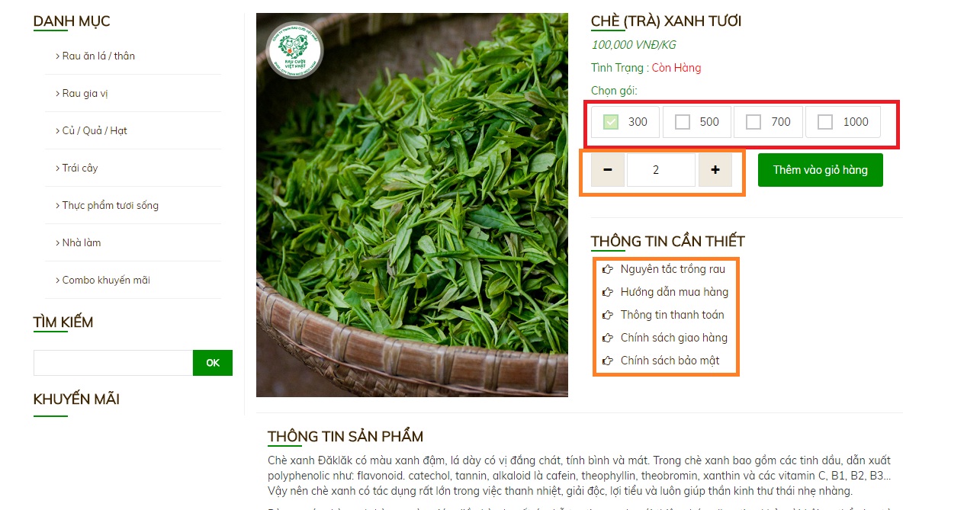Click hand icon beside Thông tin thanh toán

pyautogui.click(x=608, y=315)
